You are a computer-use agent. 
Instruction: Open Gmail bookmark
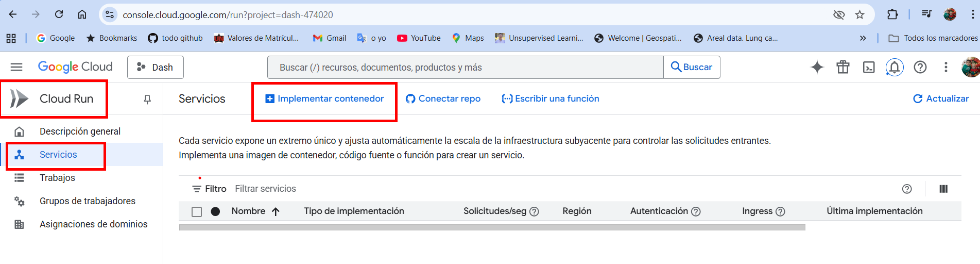(330, 38)
